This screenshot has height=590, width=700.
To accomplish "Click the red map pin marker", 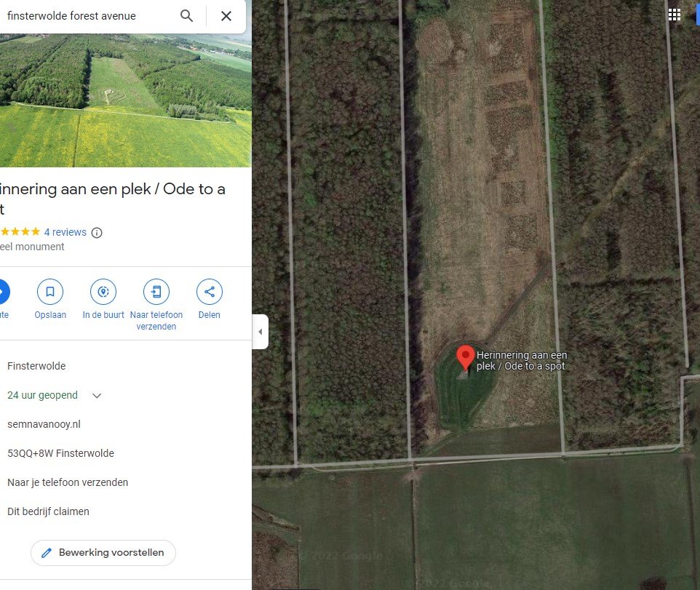I will click(465, 358).
